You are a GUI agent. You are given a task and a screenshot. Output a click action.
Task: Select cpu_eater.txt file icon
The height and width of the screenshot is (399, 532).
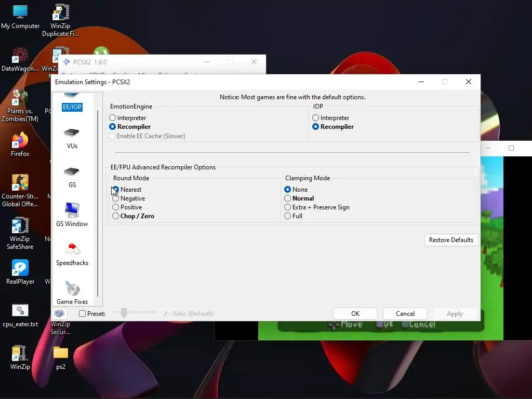(20, 315)
